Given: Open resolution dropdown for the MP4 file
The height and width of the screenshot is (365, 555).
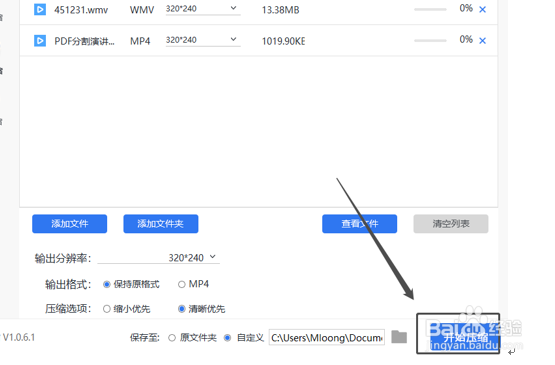Looking at the screenshot, I should tap(203, 40).
